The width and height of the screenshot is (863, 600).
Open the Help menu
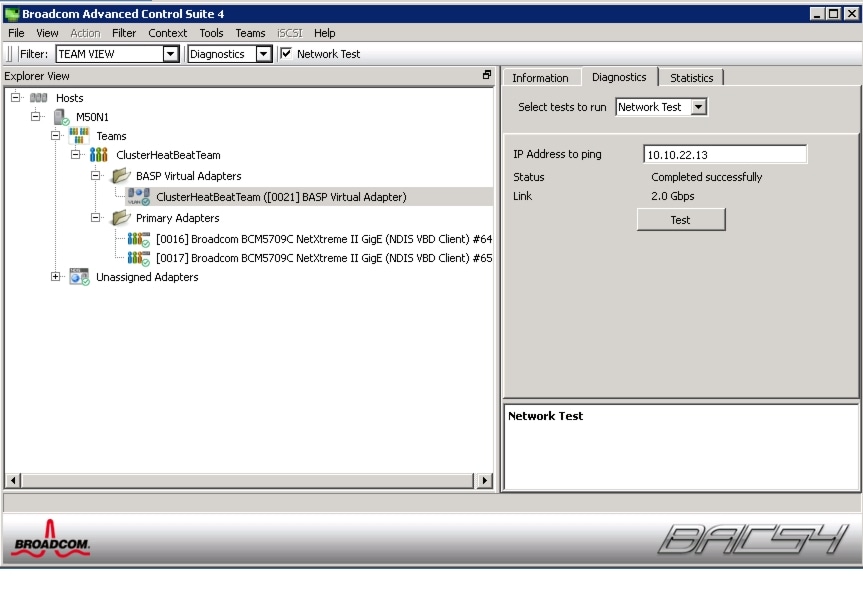pos(325,33)
